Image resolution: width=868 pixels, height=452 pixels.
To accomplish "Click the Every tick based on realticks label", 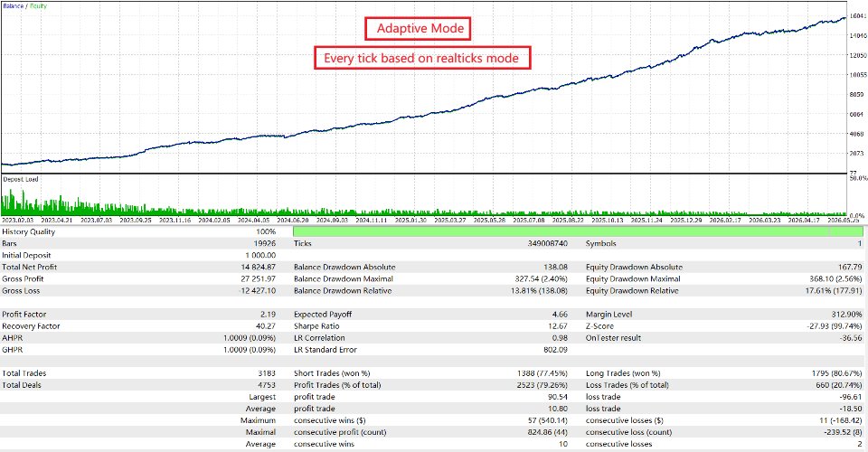I will tap(422, 58).
